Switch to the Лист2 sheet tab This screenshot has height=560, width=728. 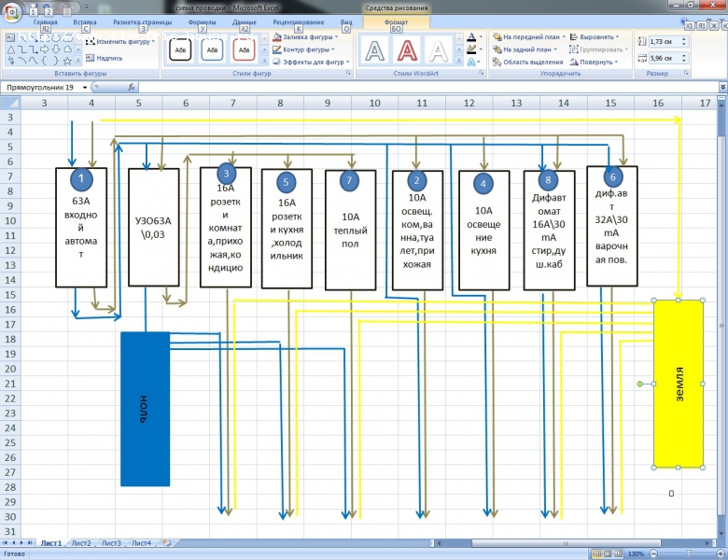tap(81, 542)
